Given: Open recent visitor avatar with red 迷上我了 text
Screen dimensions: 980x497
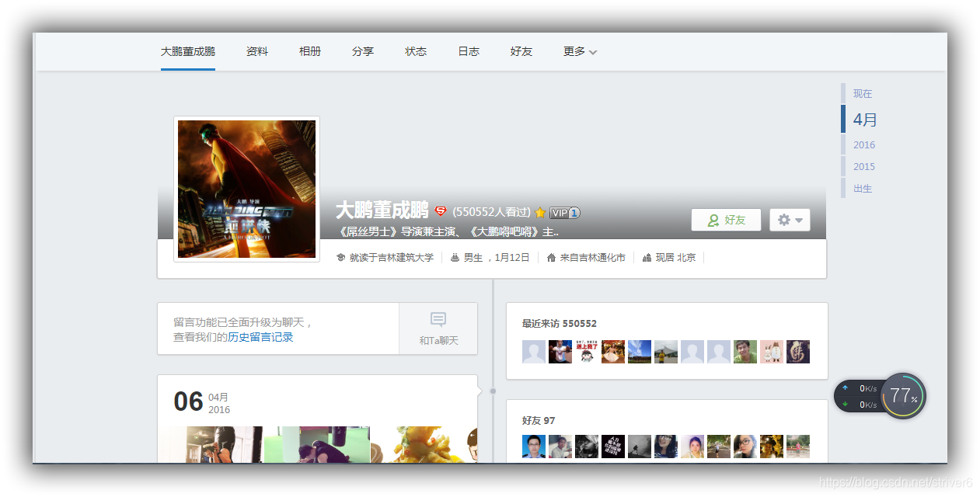Looking at the screenshot, I should point(587,352).
